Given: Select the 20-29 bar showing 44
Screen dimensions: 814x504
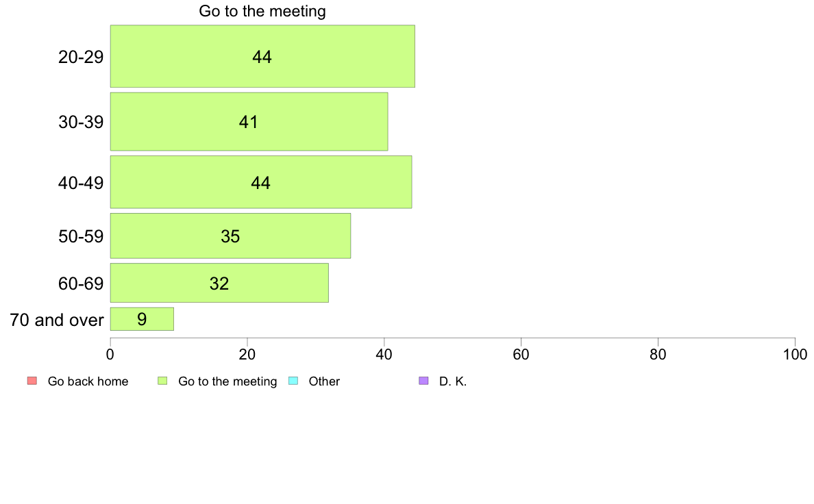Looking at the screenshot, I should (x=262, y=56).
